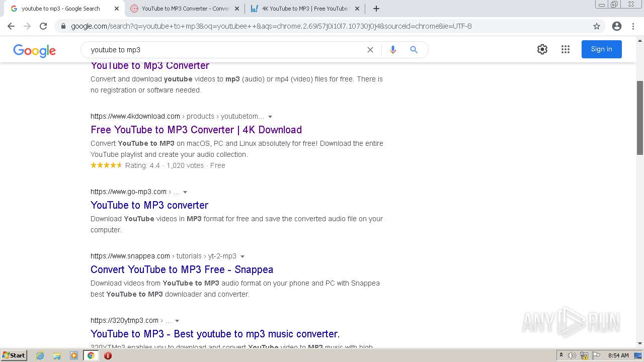Click the Chrome taskbar icon
644x362 pixels.
click(91, 355)
